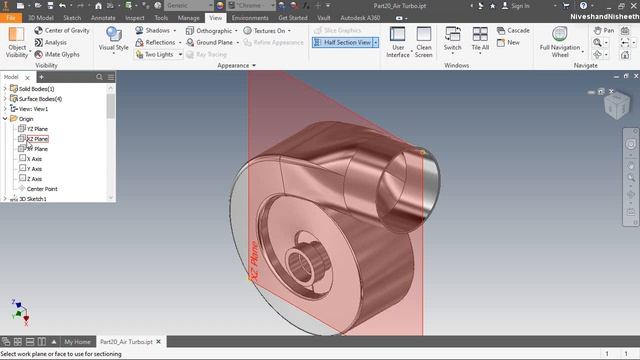Open the Object Visibility tool
The image size is (640, 360).
pyautogui.click(x=17, y=42)
